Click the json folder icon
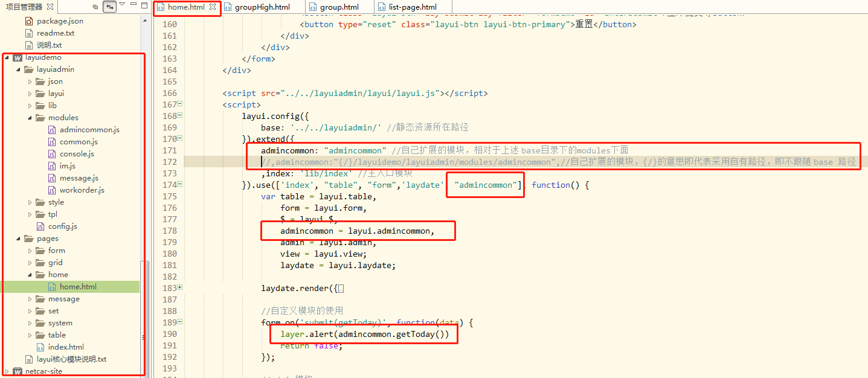 pyautogui.click(x=40, y=82)
